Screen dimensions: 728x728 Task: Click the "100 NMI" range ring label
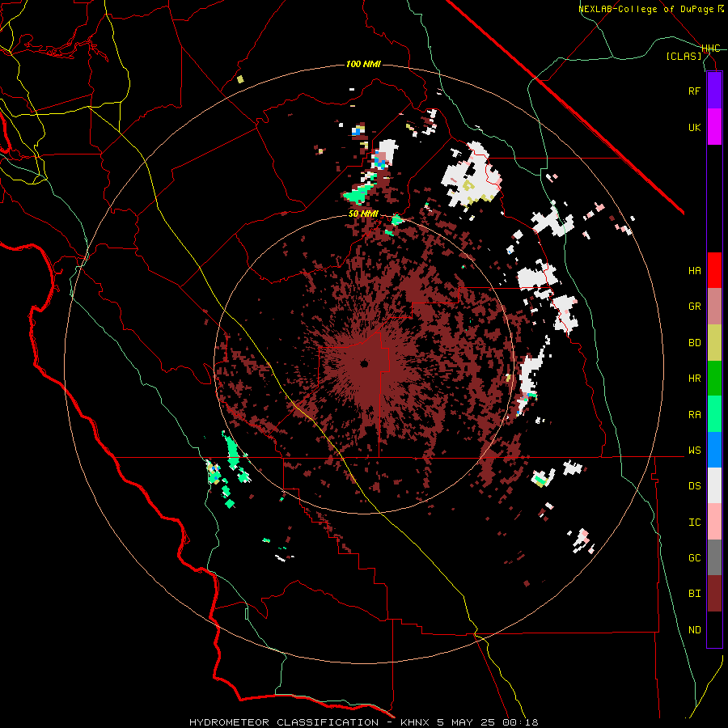(x=363, y=64)
